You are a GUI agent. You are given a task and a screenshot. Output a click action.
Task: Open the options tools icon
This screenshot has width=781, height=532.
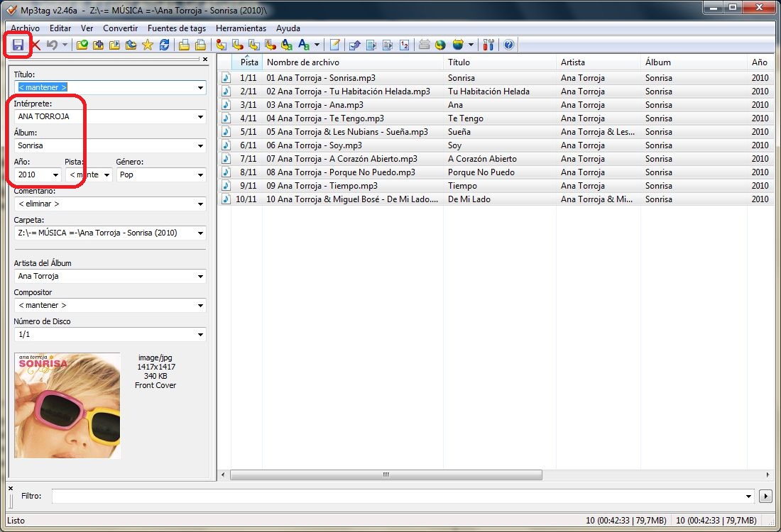click(x=488, y=45)
